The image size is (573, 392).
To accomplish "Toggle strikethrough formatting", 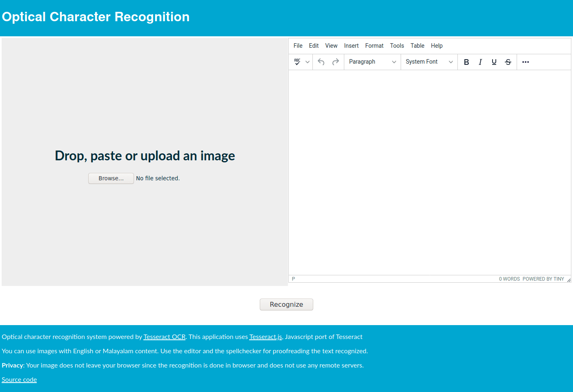I will tap(508, 62).
